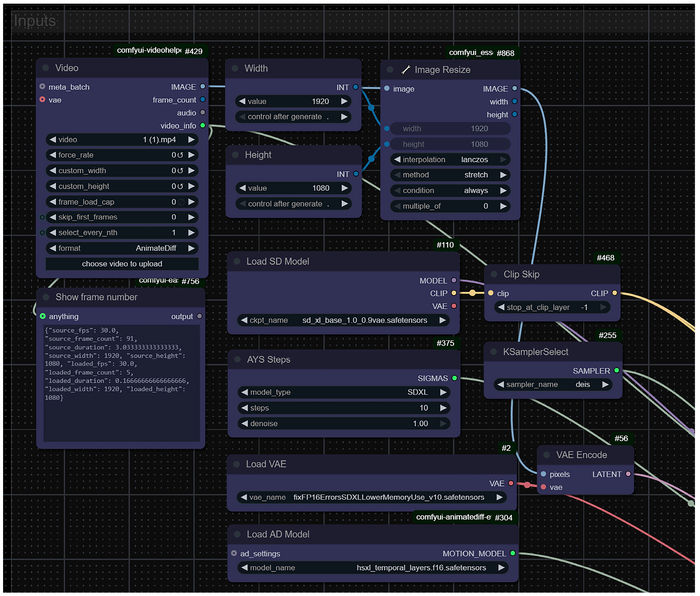Click the AYS Steps SIGMAS output socket

click(x=454, y=378)
